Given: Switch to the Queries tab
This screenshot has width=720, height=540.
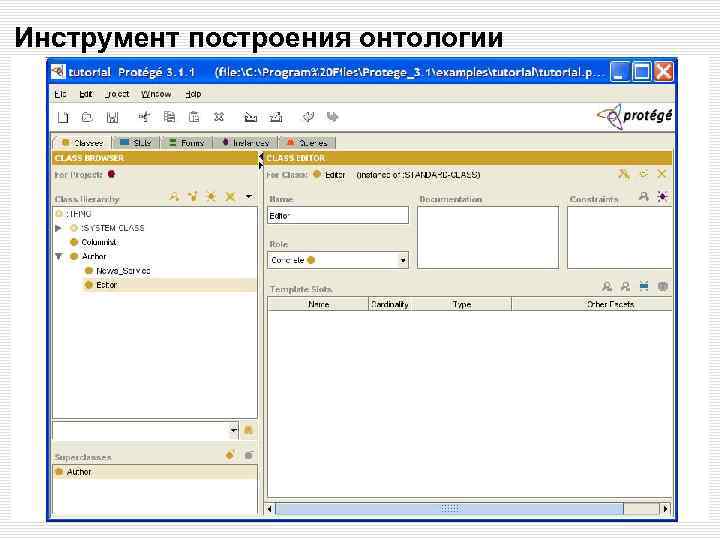Looking at the screenshot, I should pyautogui.click(x=307, y=143).
